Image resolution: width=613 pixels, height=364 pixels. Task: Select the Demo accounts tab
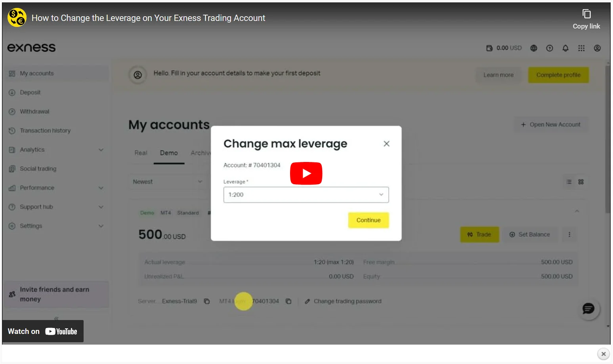[169, 153]
